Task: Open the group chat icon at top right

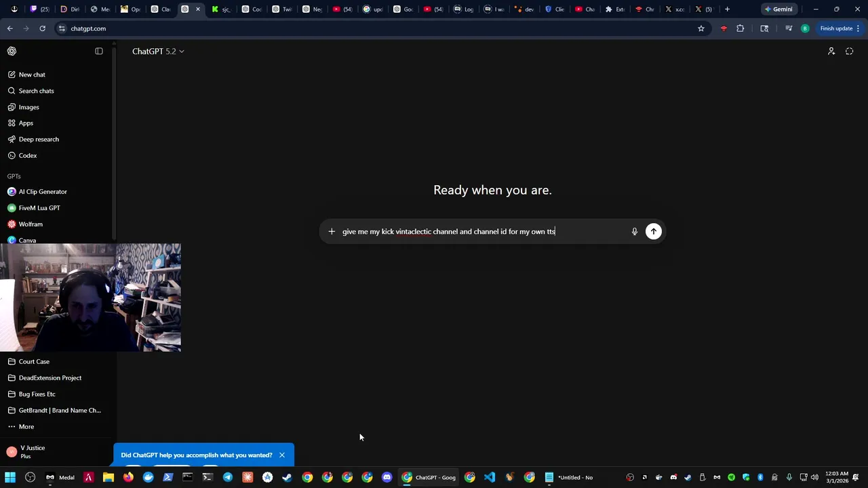Action: (x=831, y=52)
